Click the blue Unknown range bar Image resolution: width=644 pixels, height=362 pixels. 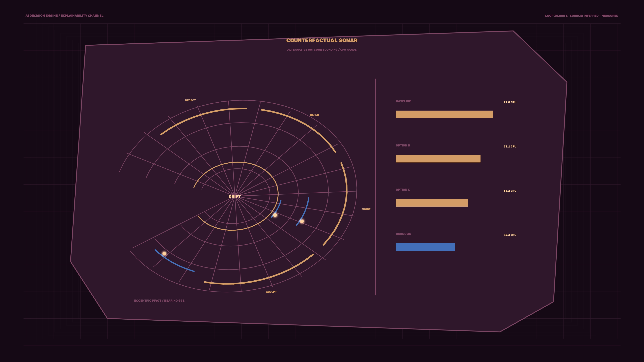point(425,247)
